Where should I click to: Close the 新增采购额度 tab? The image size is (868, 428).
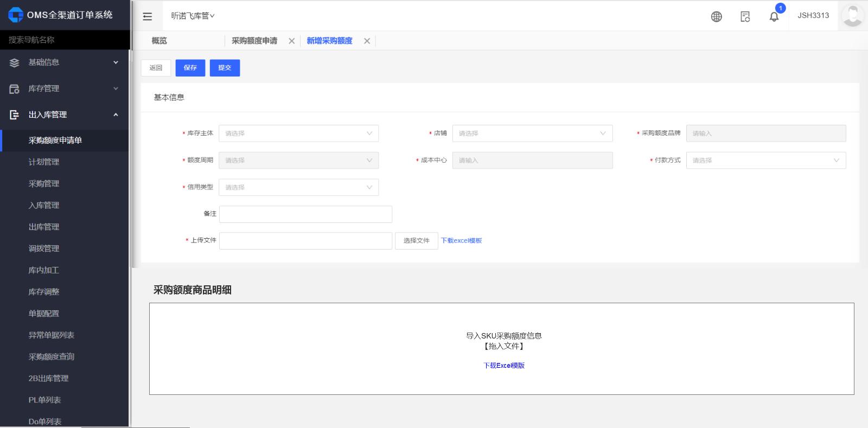[367, 41]
